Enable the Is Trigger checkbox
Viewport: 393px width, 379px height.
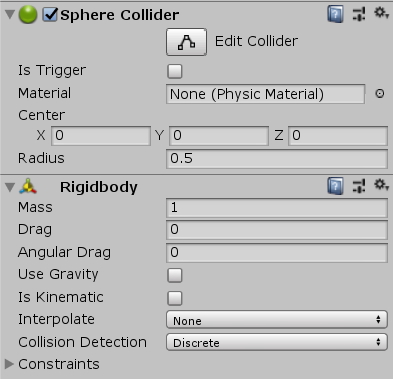[x=175, y=71]
